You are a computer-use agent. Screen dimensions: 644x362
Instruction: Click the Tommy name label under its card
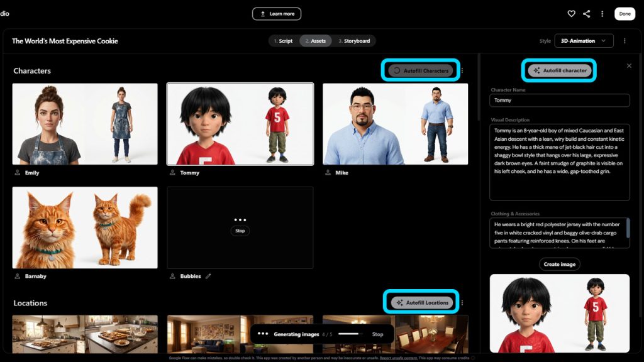(x=190, y=173)
